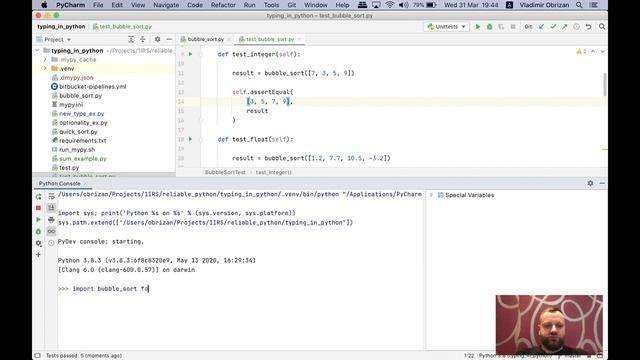
Task: Rerun the Python Console
Action: pos(38,197)
